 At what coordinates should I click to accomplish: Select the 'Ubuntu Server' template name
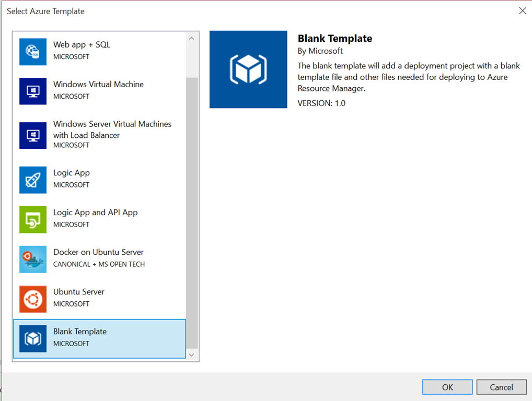pos(79,292)
